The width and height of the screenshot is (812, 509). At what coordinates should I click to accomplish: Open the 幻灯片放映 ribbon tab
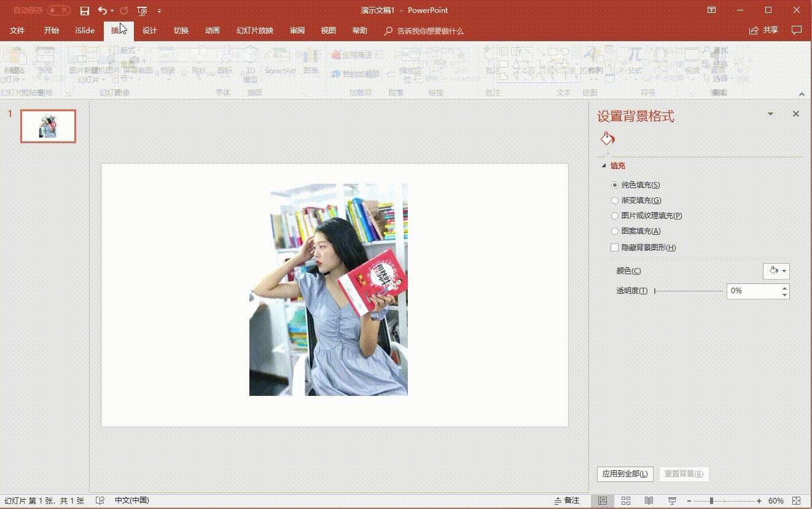[254, 30]
